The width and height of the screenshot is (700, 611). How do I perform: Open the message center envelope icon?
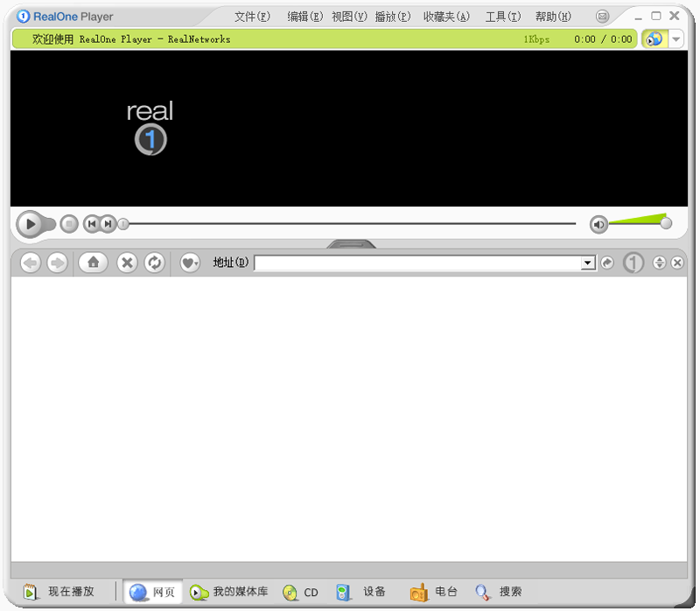[602, 17]
